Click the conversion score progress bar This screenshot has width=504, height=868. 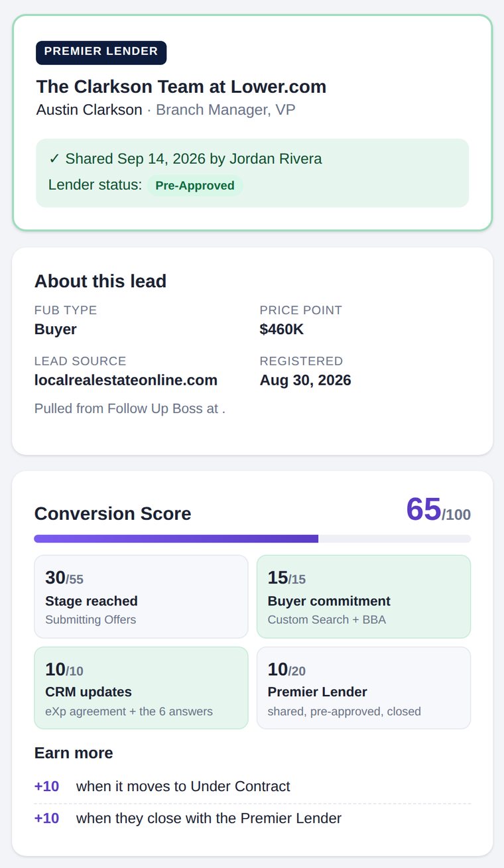253,538
